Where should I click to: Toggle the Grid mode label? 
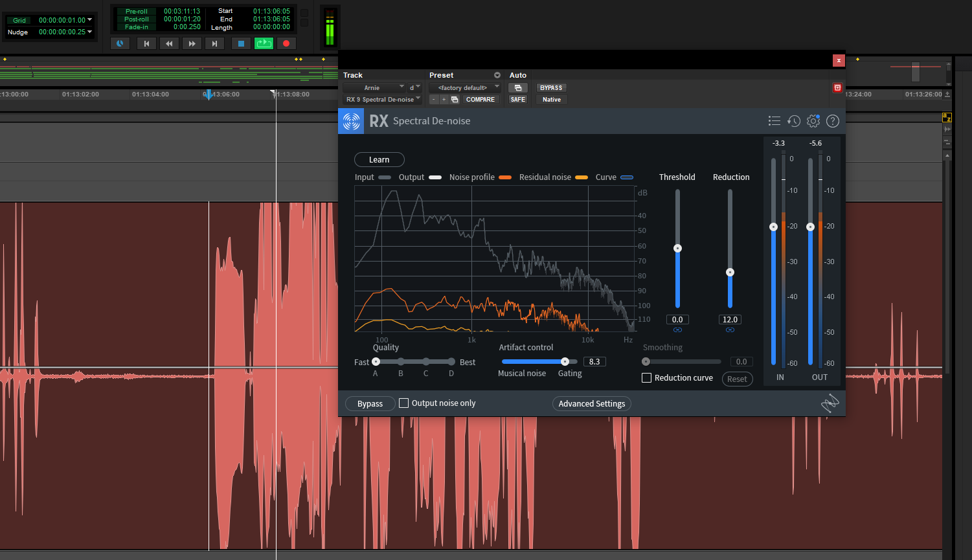tap(19, 20)
